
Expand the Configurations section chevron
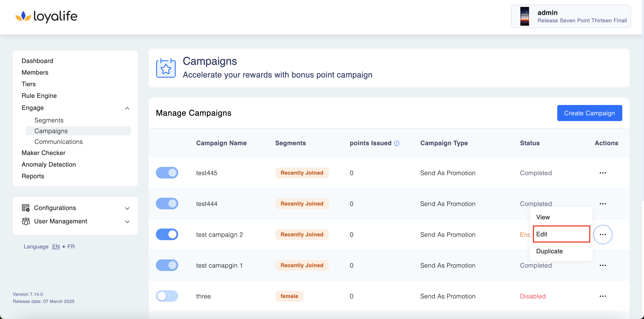(x=127, y=208)
